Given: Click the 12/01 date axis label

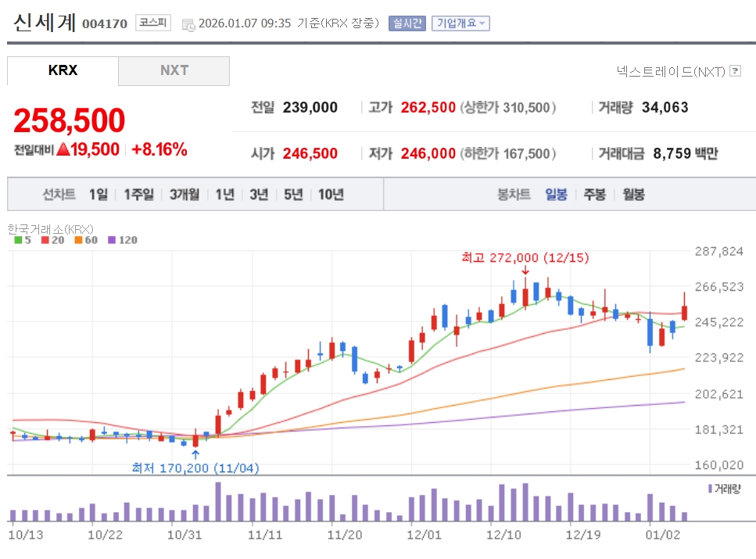Looking at the screenshot, I should (424, 535).
